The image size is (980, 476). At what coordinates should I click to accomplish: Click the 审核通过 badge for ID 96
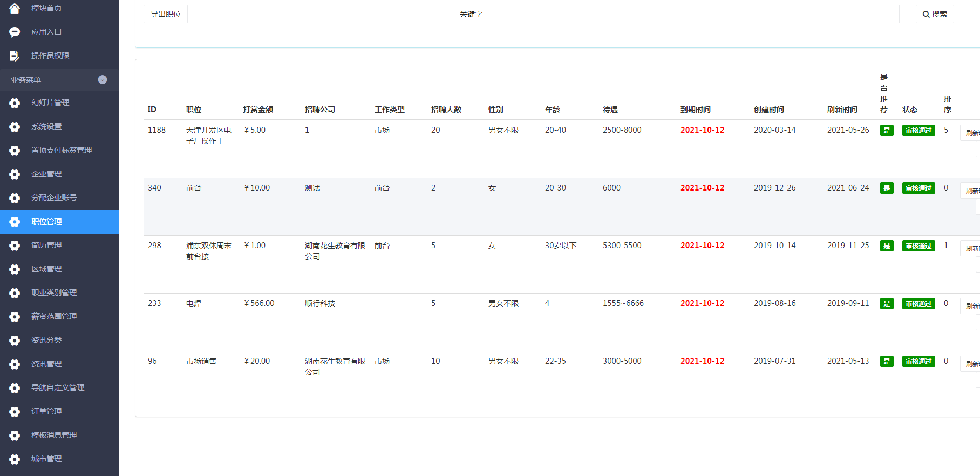(x=918, y=362)
